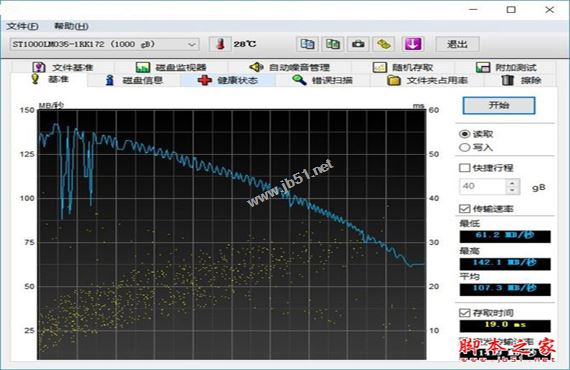570x370 pixels.
Task: Click the copy text results toolbar icon
Action: [308, 44]
